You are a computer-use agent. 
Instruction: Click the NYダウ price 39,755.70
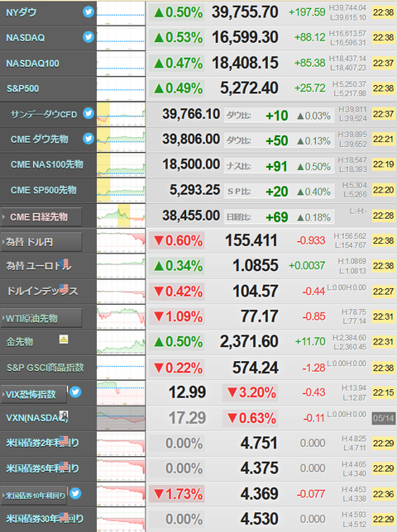click(x=245, y=12)
